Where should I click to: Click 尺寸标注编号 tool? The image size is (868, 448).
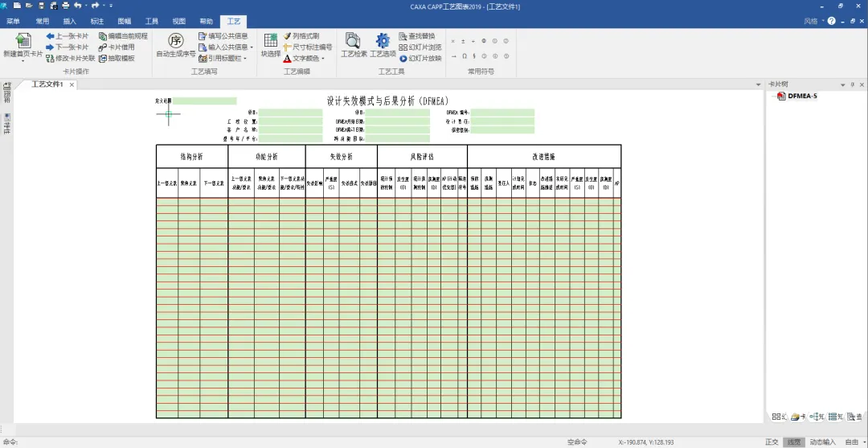(307, 47)
